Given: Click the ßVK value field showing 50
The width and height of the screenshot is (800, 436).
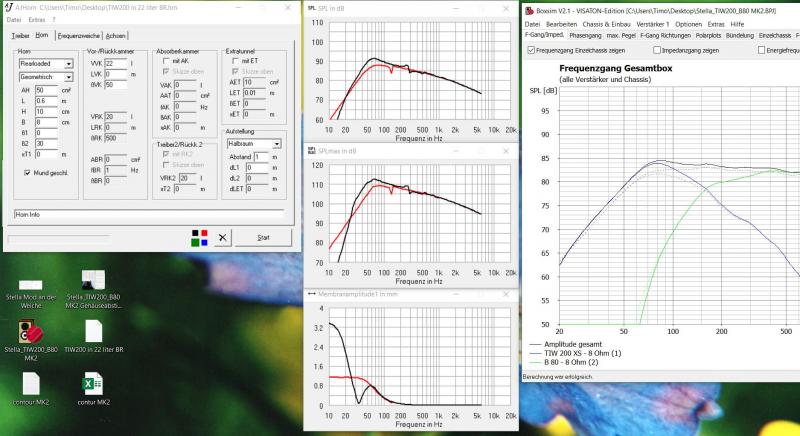Looking at the screenshot, I should click(115, 85).
